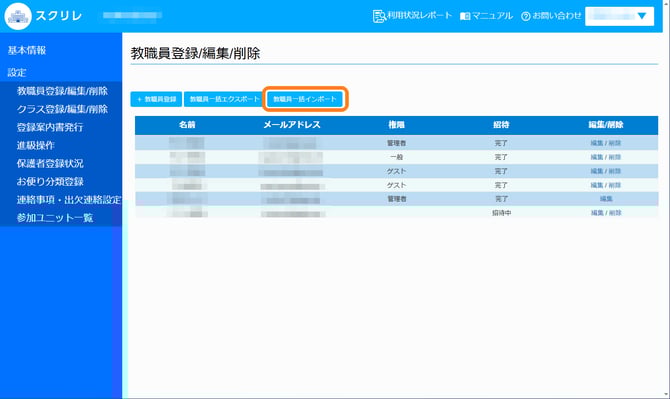Open クラス登録/編集/削除 in the sidebar
This screenshot has width=670, height=399.
[62, 109]
